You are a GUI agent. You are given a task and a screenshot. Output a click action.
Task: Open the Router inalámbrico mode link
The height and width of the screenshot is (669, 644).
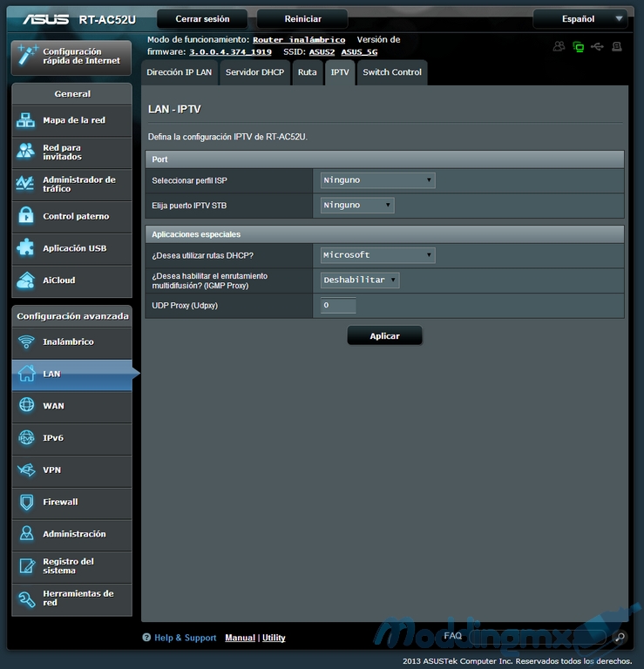299,40
